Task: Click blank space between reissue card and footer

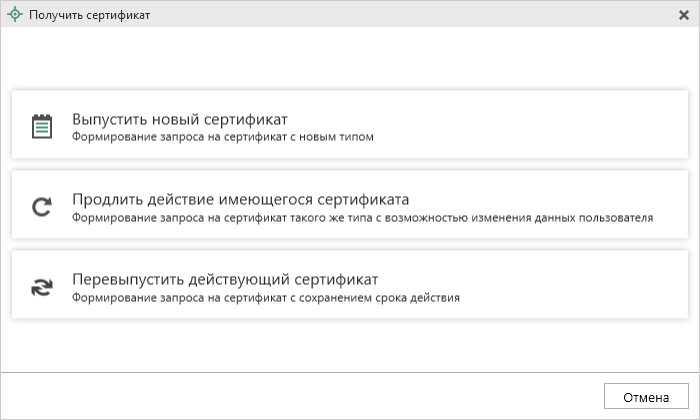Action: 350,345
